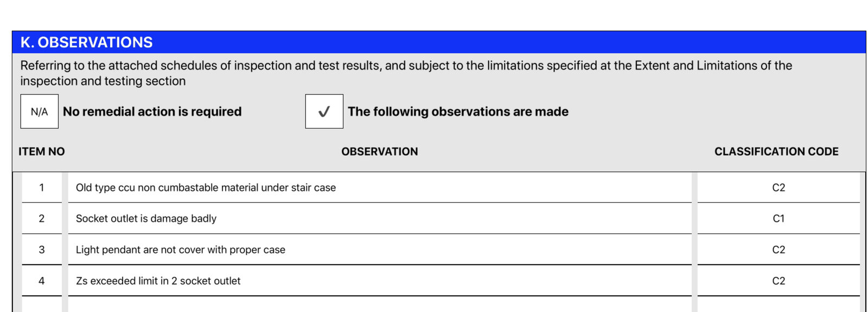Select item number 3 cell
This screenshot has height=312, width=868.
tap(42, 250)
